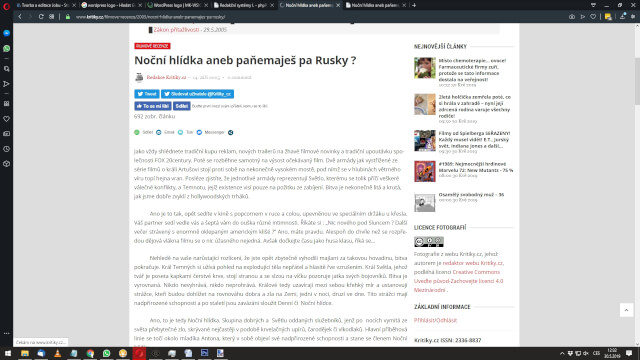Viewport: 640px width, 360px height.
Task: Open a new tab with plus button
Action: pos(414,5)
